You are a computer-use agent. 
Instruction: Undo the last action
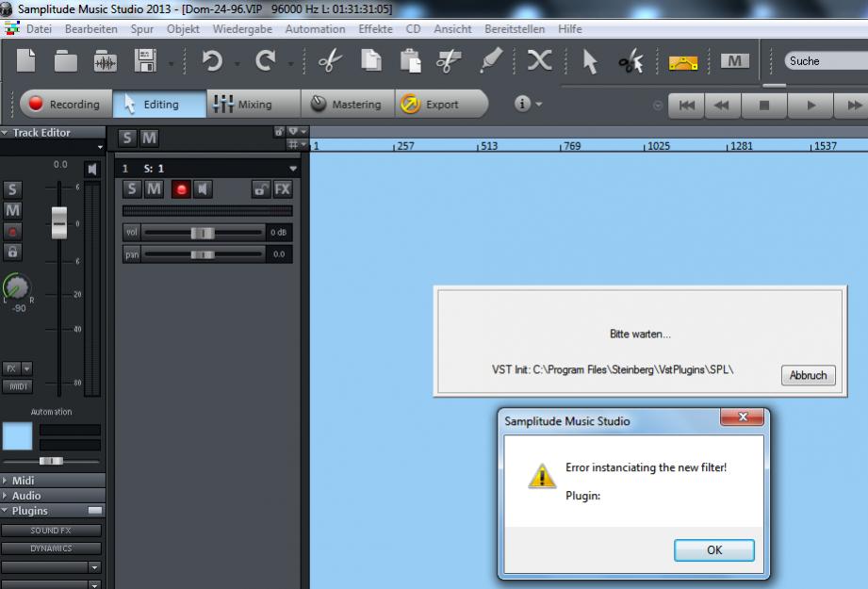coord(212,60)
